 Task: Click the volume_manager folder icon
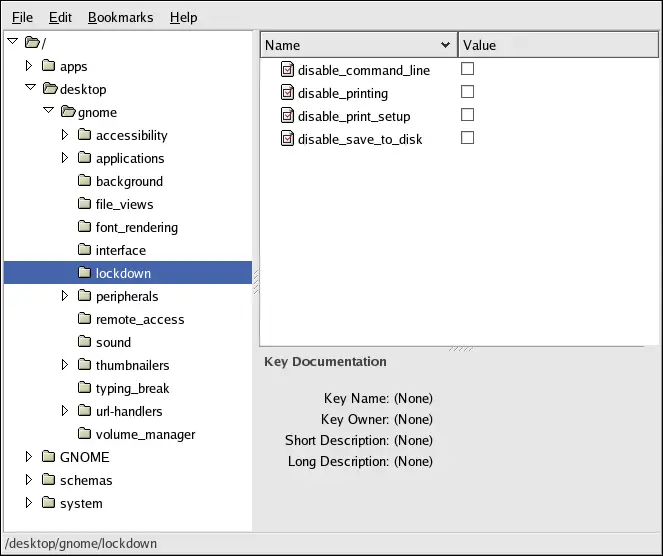click(x=85, y=434)
